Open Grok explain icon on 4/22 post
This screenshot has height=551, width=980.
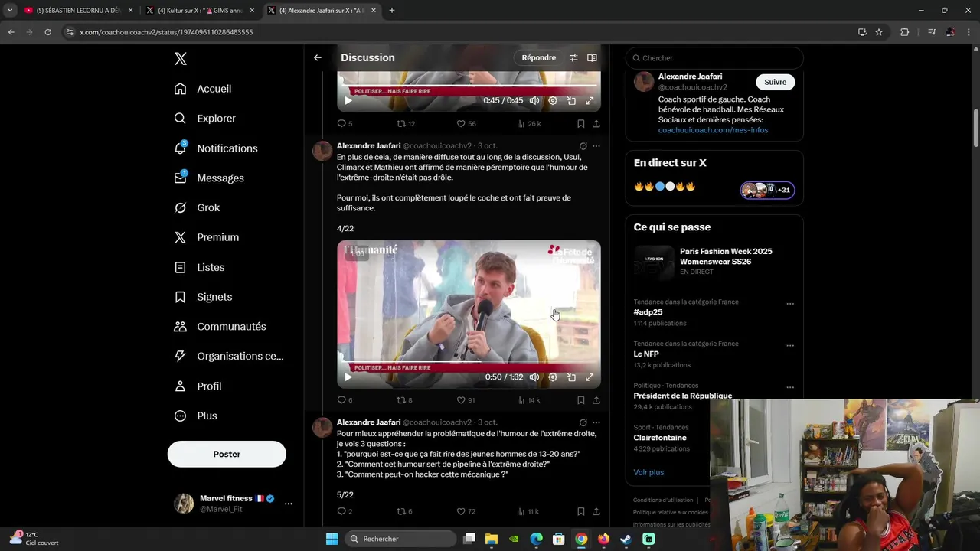[x=583, y=146]
